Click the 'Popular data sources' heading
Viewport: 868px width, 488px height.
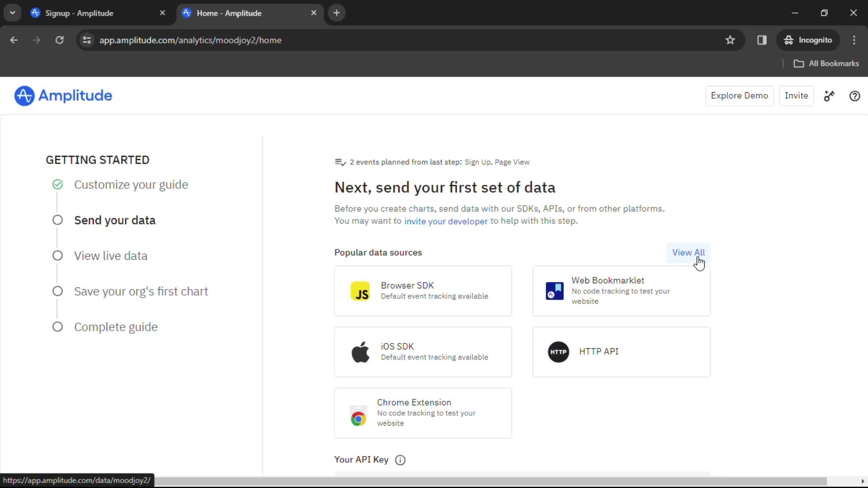(378, 253)
